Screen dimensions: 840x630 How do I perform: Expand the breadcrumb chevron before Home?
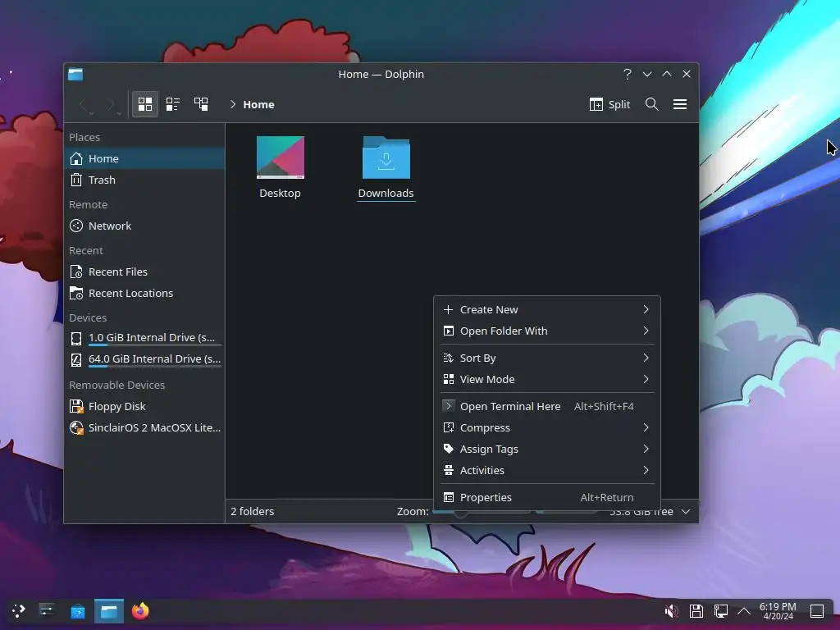(x=232, y=104)
